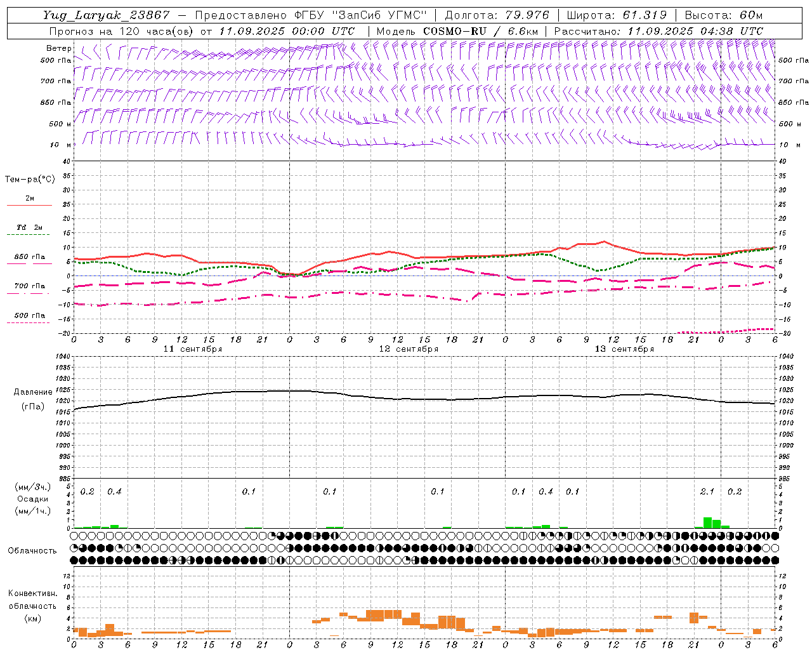Click the Модель COSMO-RU / 6.6км label
This screenshot has width=812, height=650.
point(457,31)
